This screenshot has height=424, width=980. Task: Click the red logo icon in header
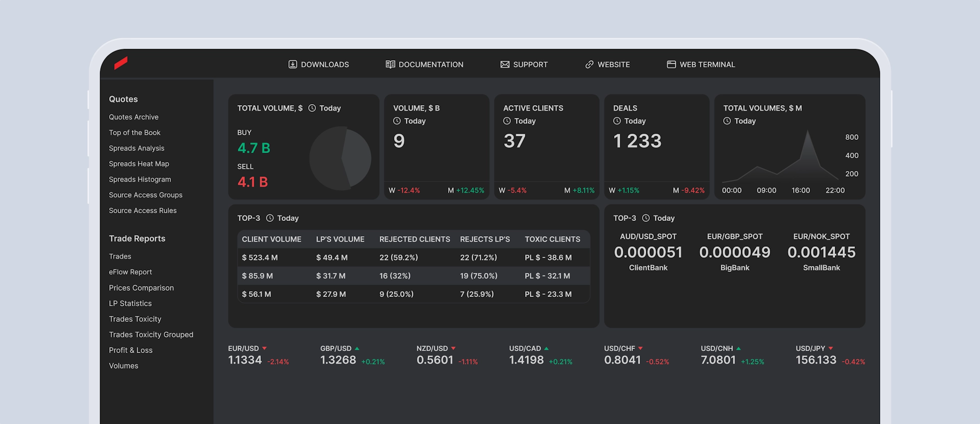click(121, 63)
